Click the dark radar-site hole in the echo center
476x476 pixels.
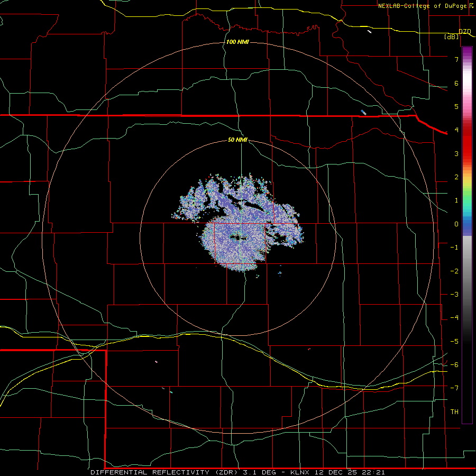click(x=238, y=237)
